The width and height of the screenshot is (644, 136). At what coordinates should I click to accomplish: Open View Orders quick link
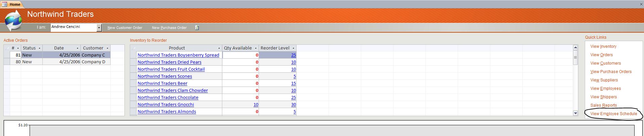click(x=601, y=55)
